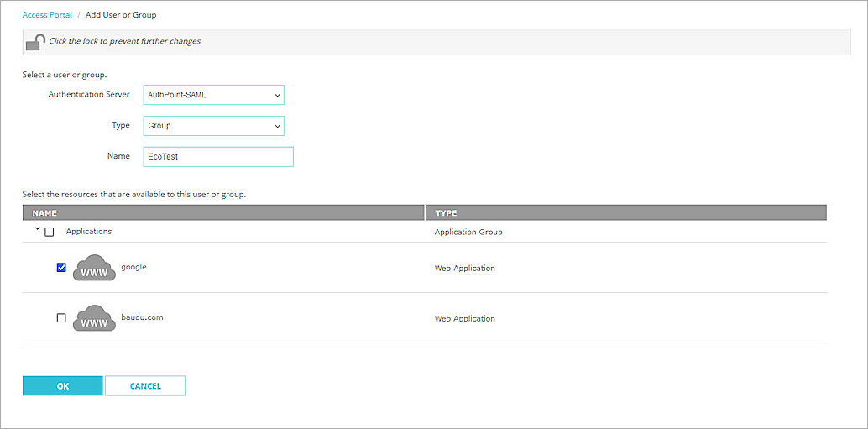Open the Type dropdown showing Group
The height and width of the screenshot is (429, 868).
coord(214,126)
